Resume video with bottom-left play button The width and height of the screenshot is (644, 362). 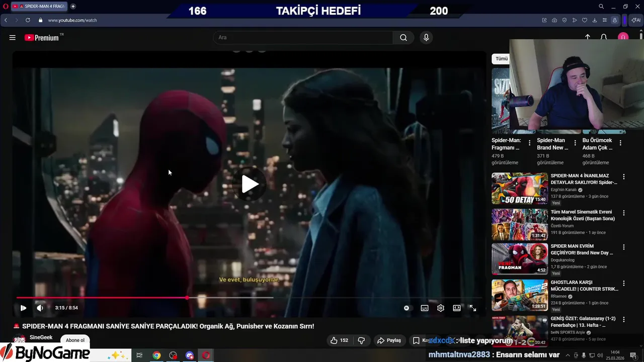tap(23, 308)
